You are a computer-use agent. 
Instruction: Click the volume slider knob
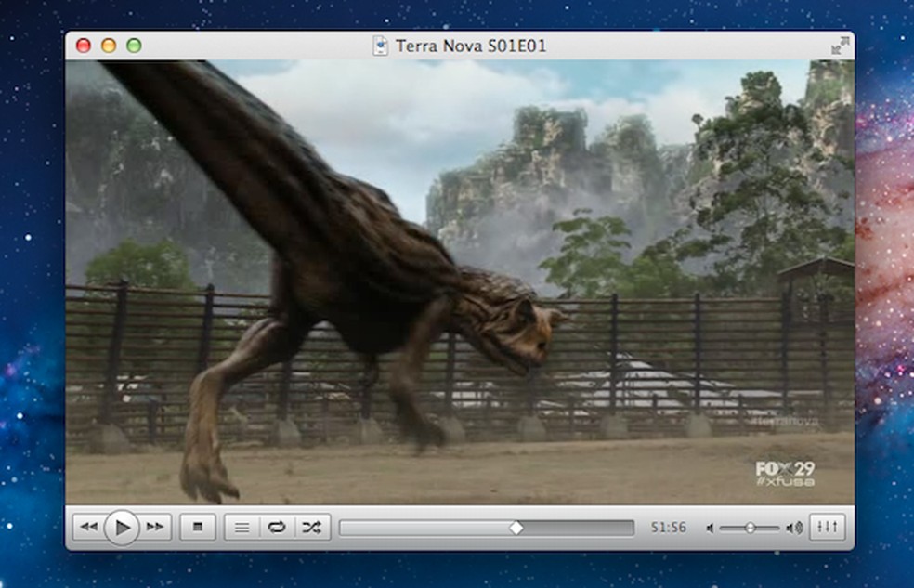click(x=750, y=528)
